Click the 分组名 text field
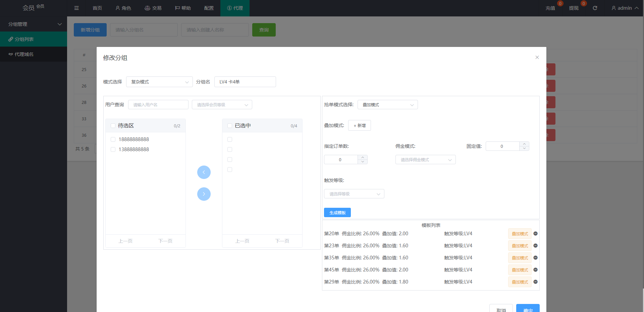This screenshot has width=644, height=312. tap(245, 82)
